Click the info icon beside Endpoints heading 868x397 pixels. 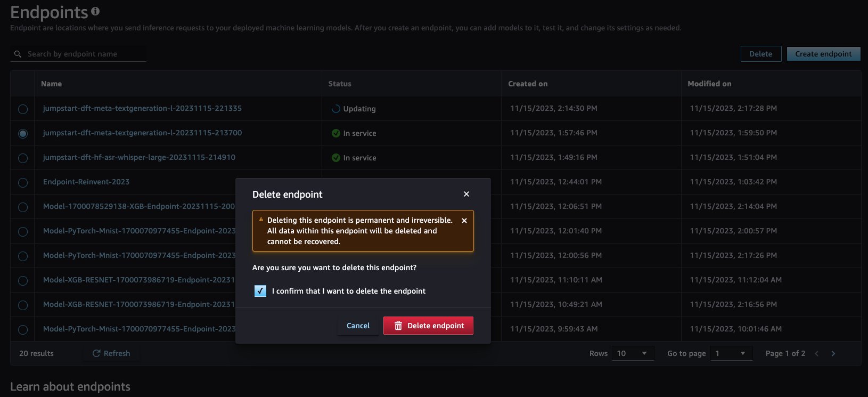pos(95,11)
